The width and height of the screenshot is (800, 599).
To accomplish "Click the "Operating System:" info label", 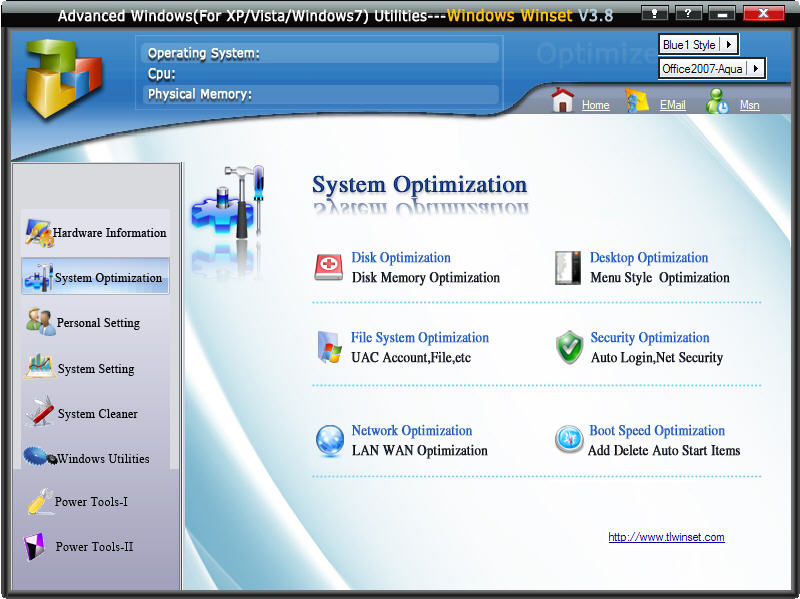I will click(x=204, y=54).
